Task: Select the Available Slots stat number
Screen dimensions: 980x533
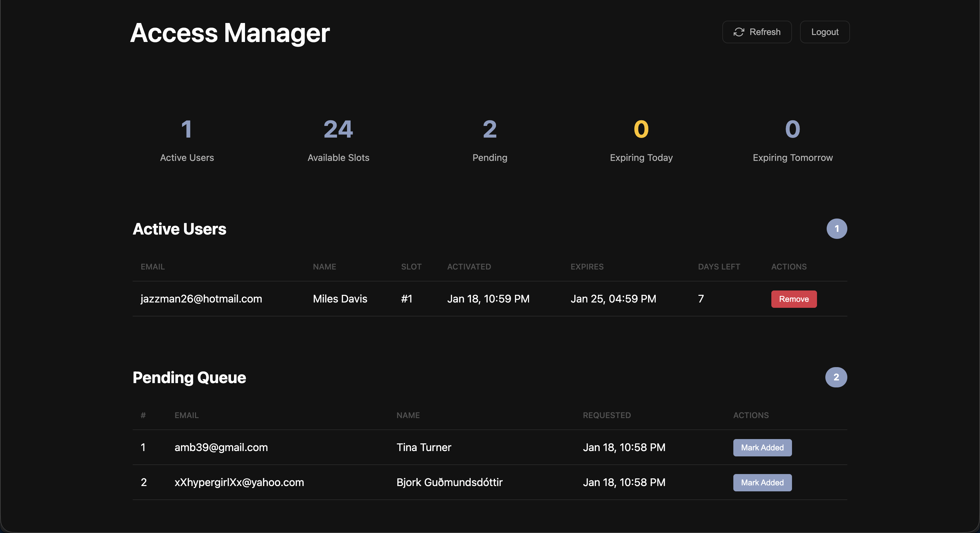Action: [x=338, y=129]
